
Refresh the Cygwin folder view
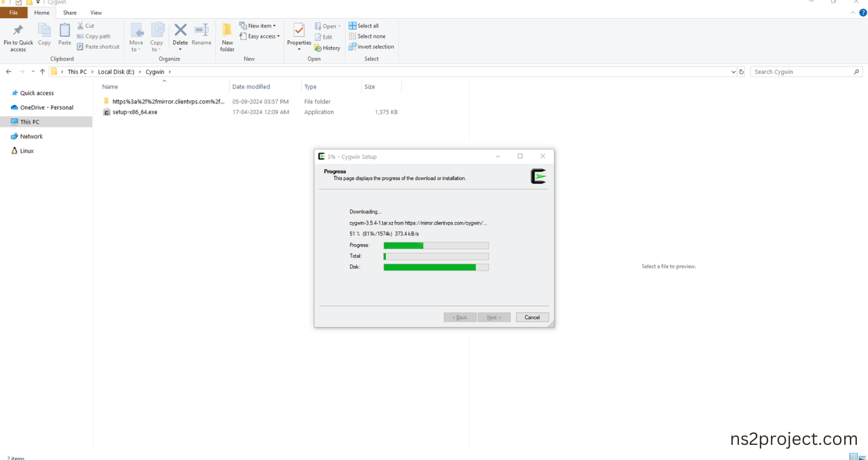741,72
